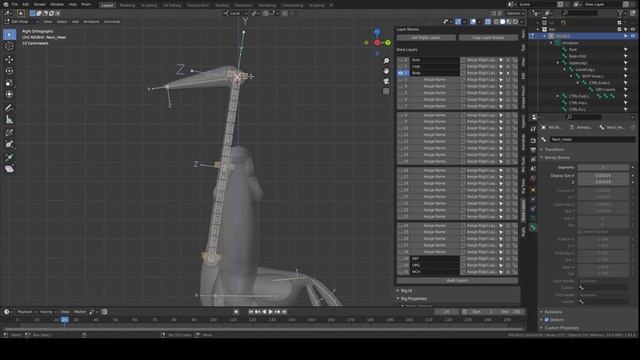
Task: Click the Get Rigify Layers button
Action: 426,38
